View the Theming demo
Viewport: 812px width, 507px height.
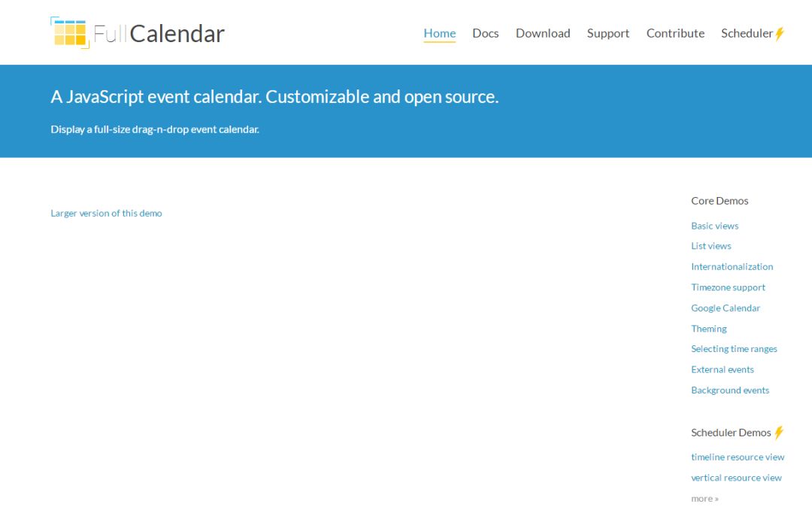tap(708, 329)
